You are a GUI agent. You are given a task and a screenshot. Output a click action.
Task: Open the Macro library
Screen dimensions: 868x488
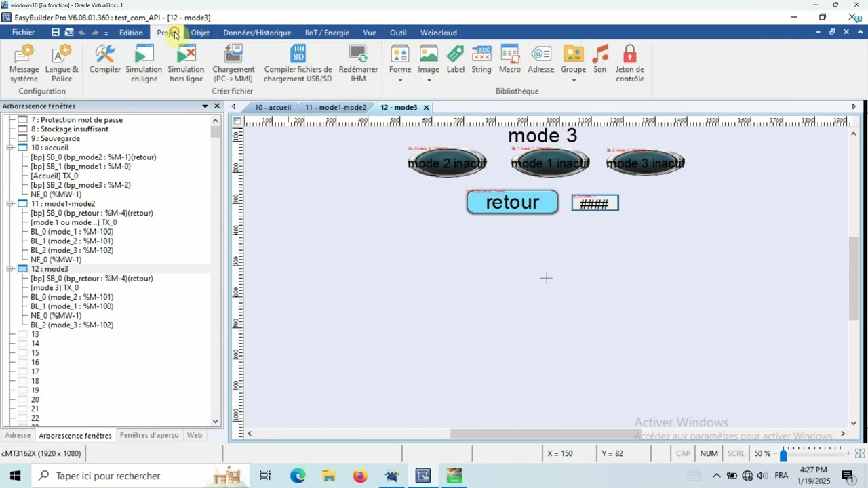(x=510, y=60)
